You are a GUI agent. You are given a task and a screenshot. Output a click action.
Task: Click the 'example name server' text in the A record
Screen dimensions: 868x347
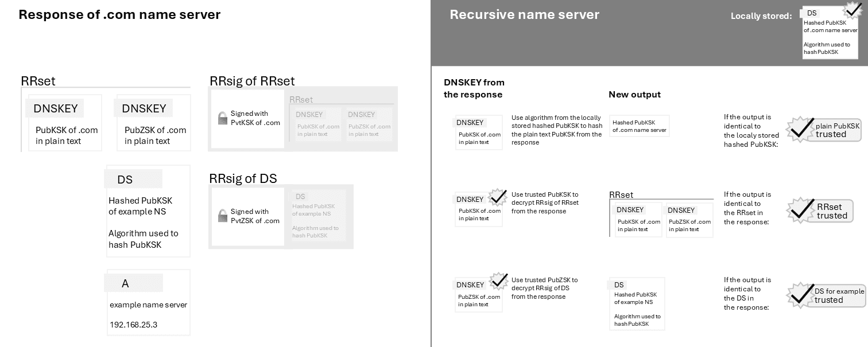pos(149,305)
